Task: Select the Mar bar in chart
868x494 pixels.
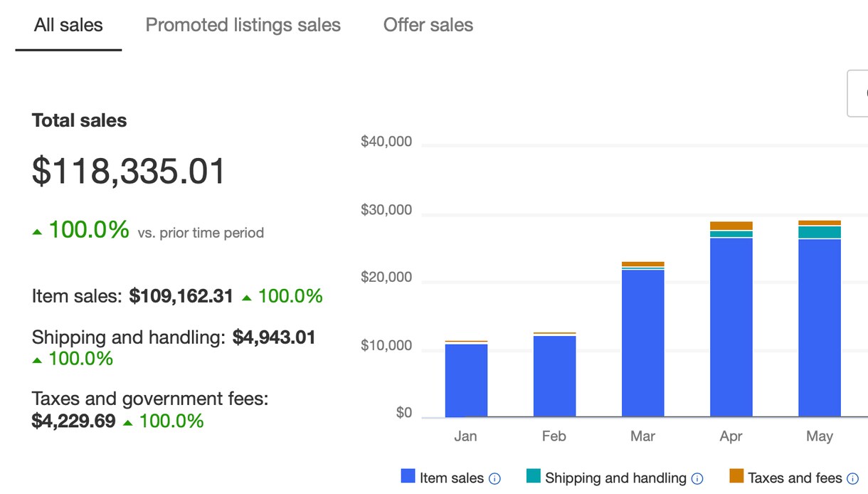Action: [x=642, y=340]
